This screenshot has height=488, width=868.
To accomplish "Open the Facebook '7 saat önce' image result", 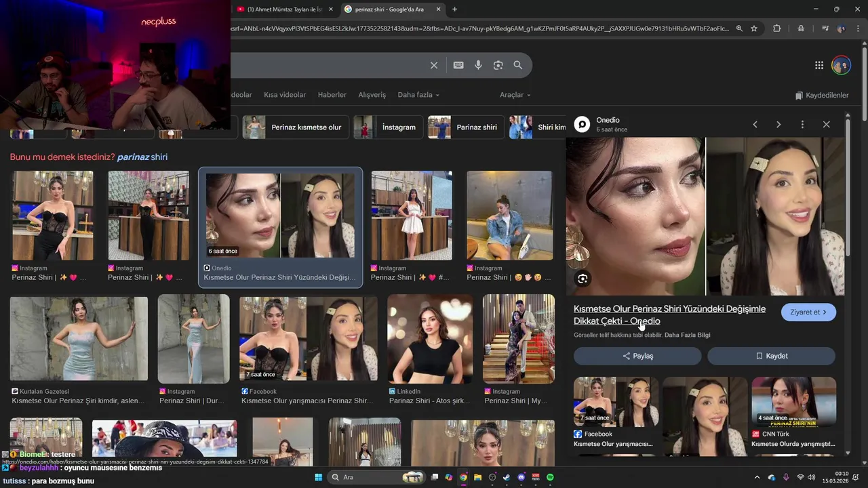I will (x=309, y=339).
